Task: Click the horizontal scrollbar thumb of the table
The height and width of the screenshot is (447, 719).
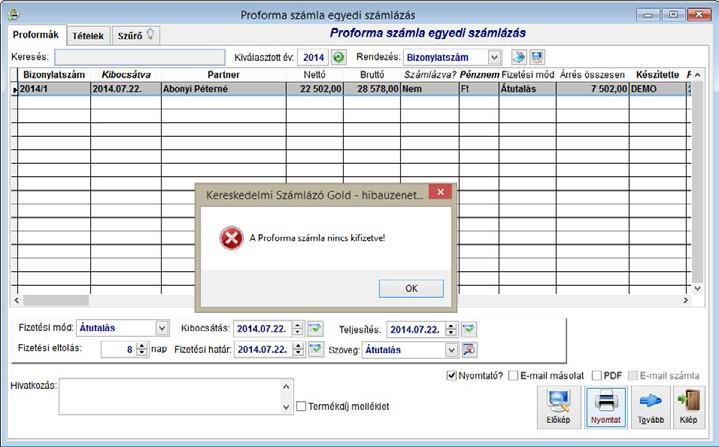Action: coord(56,300)
